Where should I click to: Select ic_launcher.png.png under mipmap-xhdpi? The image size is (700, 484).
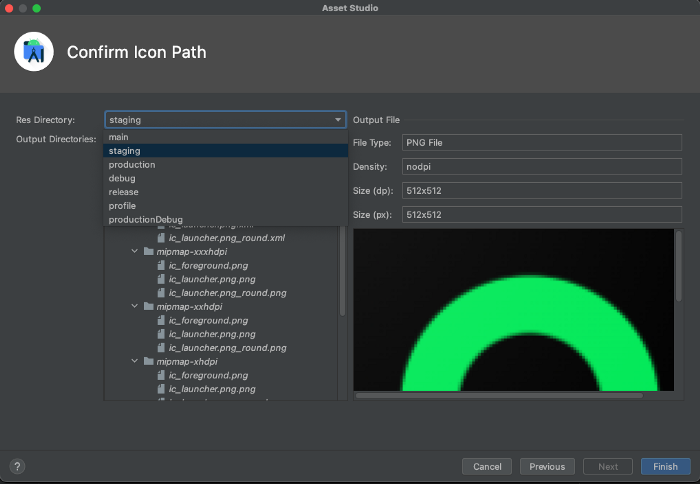[x=212, y=389]
